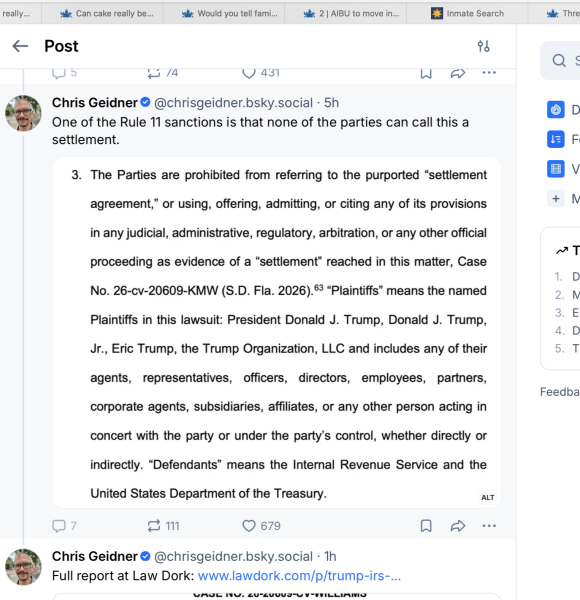View ALT text of the court order image
The width and height of the screenshot is (580, 600).
(x=488, y=497)
